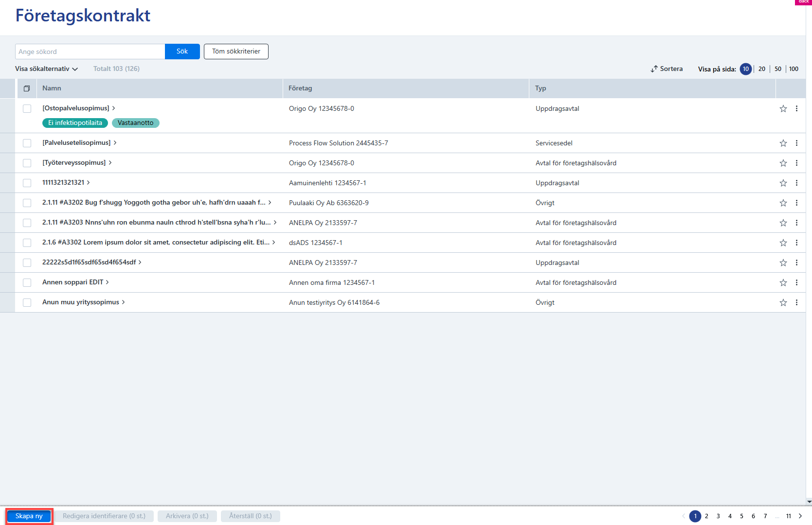Show 20 items per page
This screenshot has width=812, height=525.
tap(762, 69)
